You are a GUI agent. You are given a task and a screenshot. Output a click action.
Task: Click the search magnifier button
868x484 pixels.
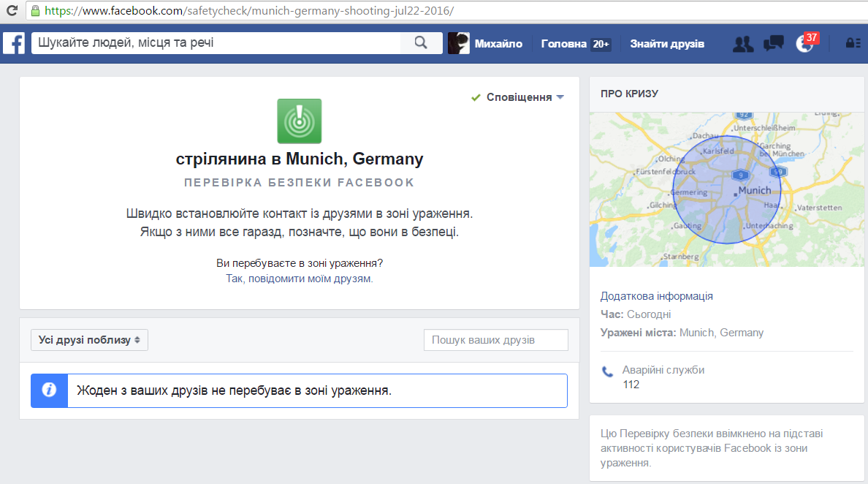coord(421,43)
